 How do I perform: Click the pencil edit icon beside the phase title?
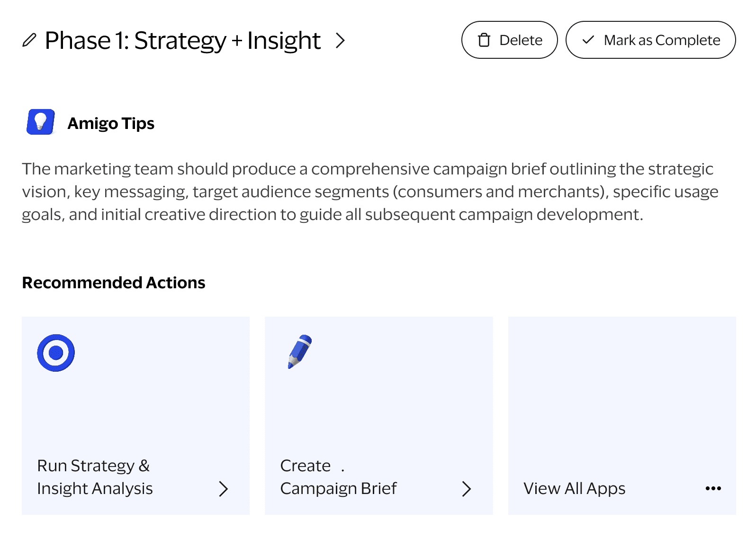[x=30, y=40]
